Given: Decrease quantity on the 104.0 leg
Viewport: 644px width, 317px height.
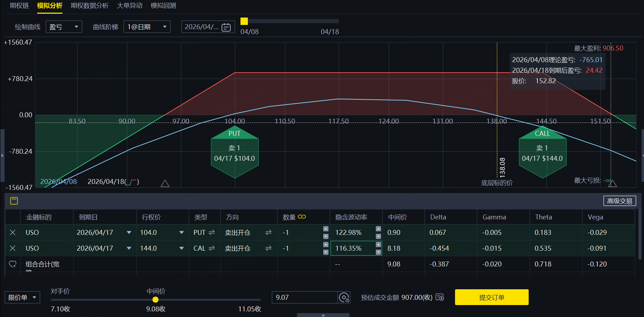Looking at the screenshot, I should pos(326,236).
